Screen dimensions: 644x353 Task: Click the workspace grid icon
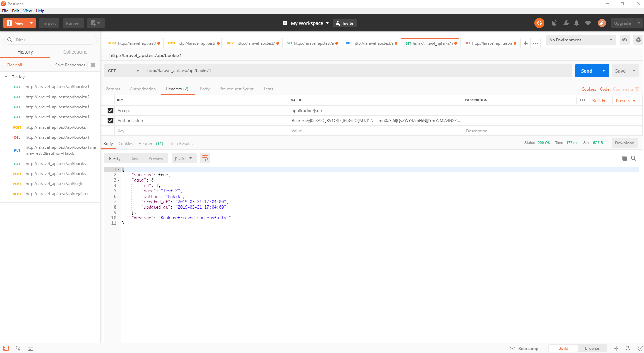point(285,23)
